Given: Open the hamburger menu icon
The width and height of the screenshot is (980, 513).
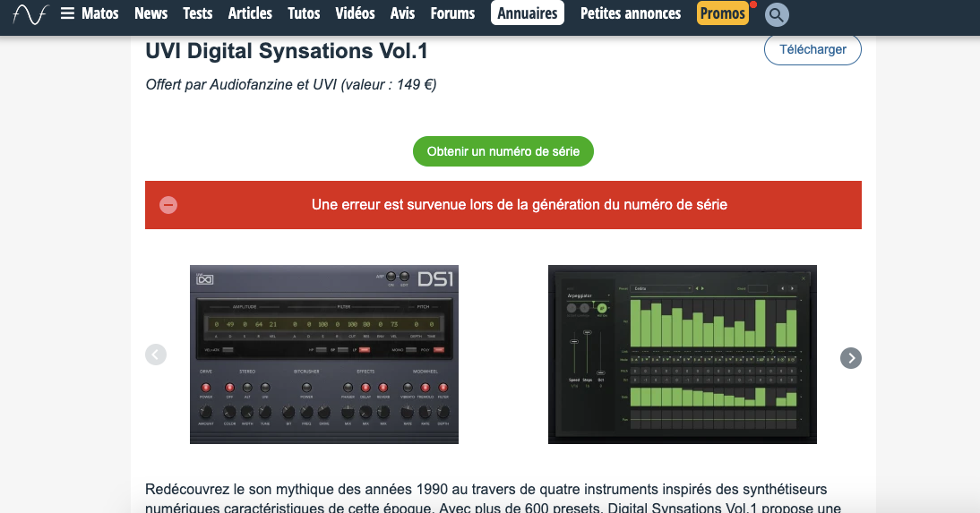Looking at the screenshot, I should click(x=67, y=13).
